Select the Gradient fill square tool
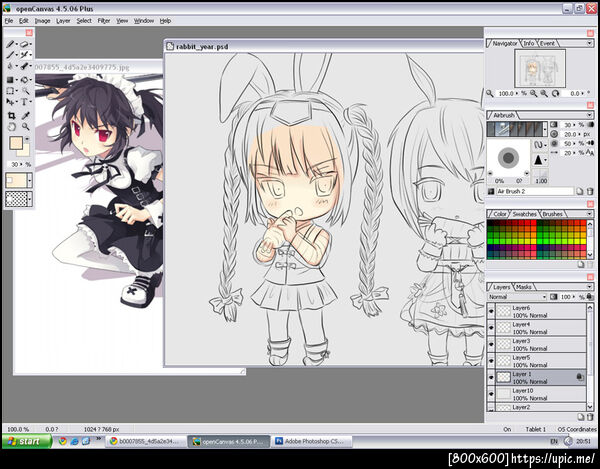This screenshot has height=469, width=600. [x=11, y=80]
